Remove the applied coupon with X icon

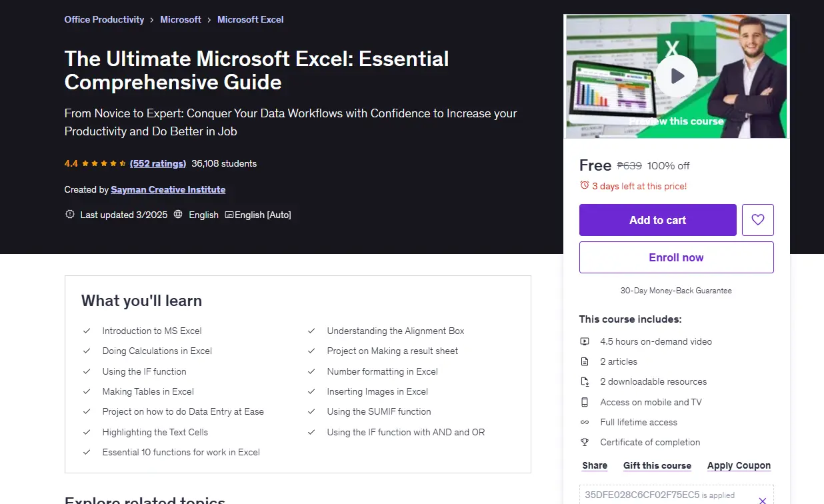point(763,500)
